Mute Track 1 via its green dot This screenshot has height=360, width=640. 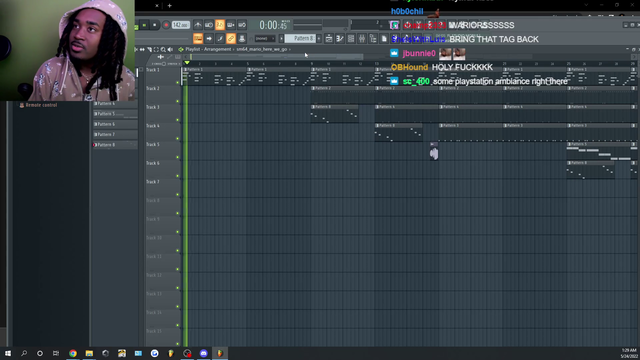click(178, 82)
